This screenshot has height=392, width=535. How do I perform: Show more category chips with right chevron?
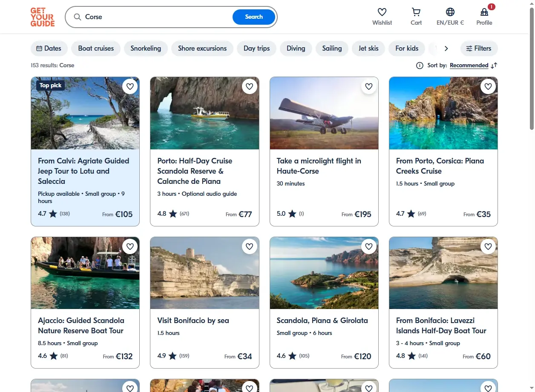(446, 48)
